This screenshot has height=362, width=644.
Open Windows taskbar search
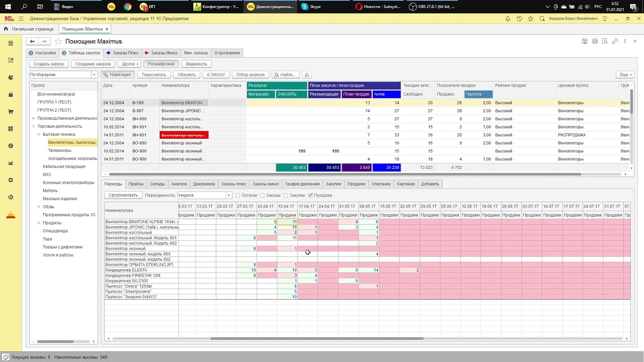(x=25, y=7)
